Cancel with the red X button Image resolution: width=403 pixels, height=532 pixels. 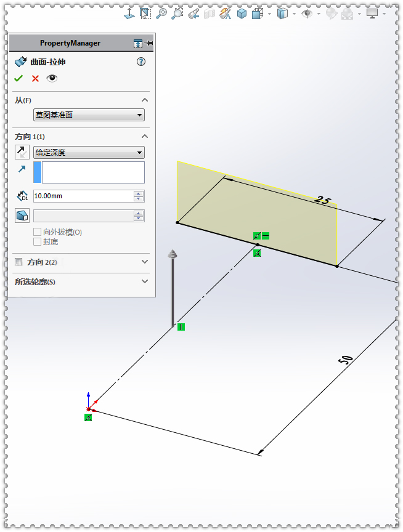(x=35, y=79)
